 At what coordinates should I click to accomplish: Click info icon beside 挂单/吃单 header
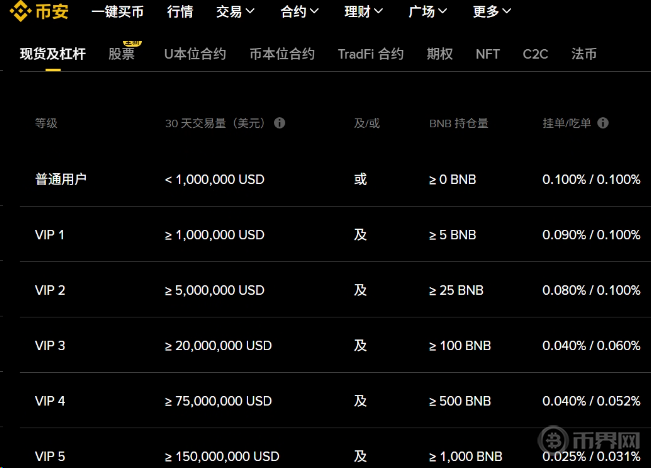click(x=603, y=123)
